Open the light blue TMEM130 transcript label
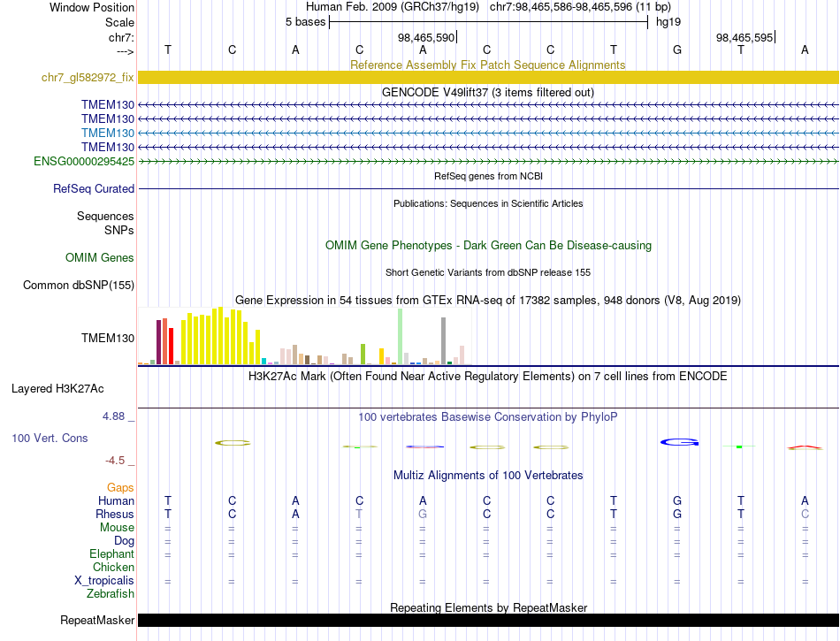The image size is (840, 641). (108, 133)
